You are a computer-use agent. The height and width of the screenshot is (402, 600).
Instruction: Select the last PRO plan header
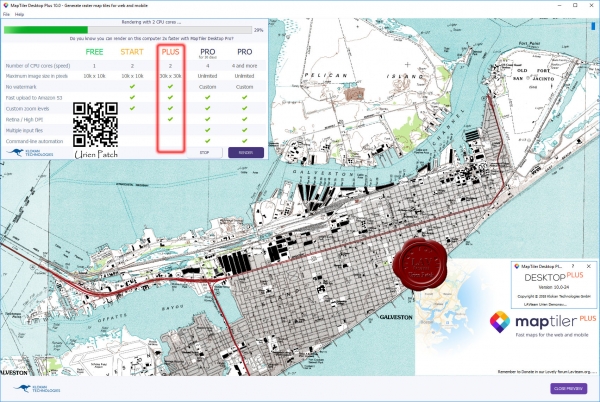[x=245, y=52]
